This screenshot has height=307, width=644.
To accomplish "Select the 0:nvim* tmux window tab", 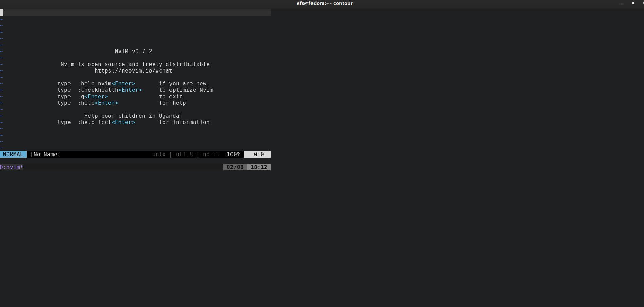I will (12, 167).
